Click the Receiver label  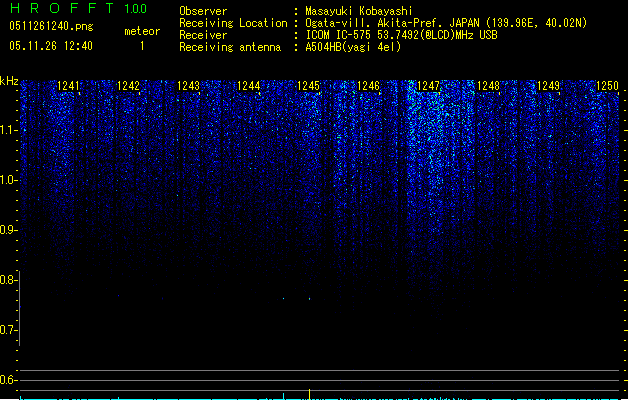(x=203, y=35)
